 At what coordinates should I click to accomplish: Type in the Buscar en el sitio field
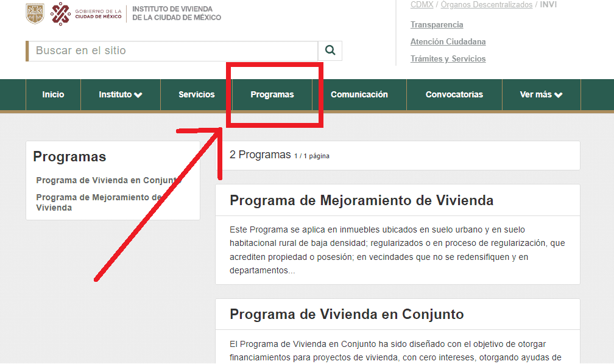pyautogui.click(x=174, y=51)
